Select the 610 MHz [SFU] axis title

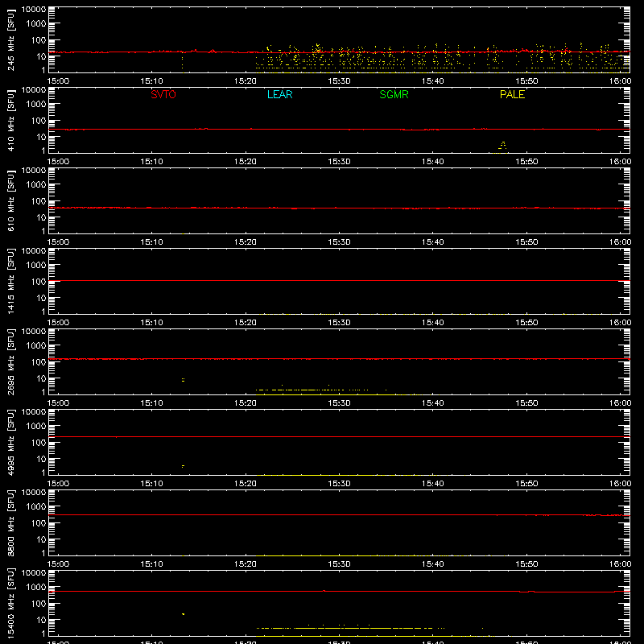coord(10,201)
